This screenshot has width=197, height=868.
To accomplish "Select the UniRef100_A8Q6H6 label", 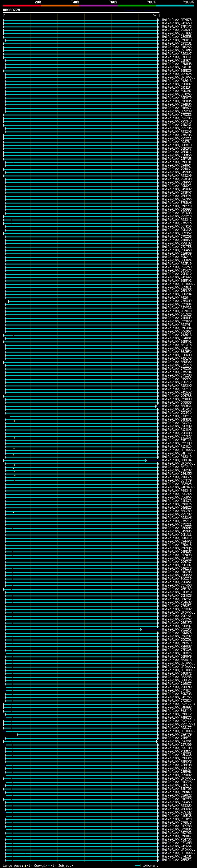I will point(177,528).
